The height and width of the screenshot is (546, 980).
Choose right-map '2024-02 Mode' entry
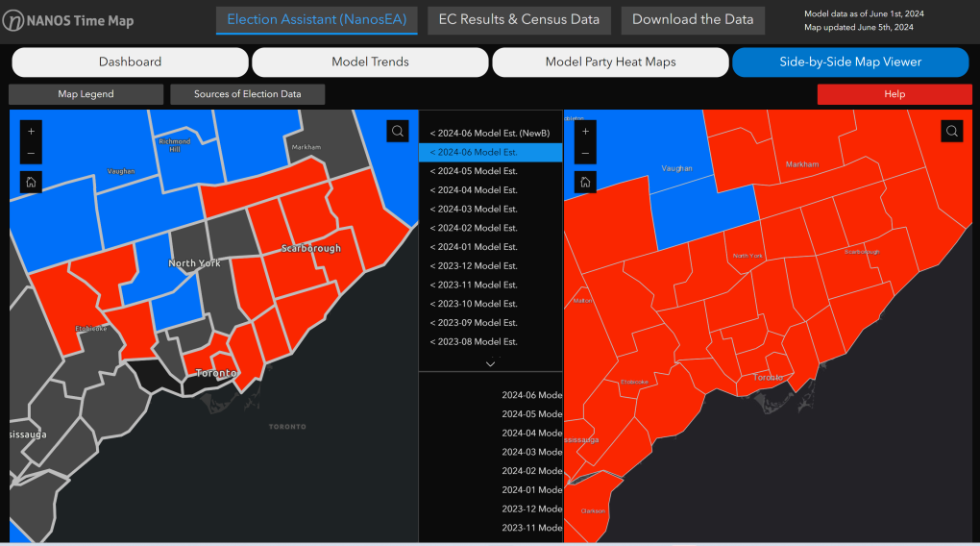[491, 471]
